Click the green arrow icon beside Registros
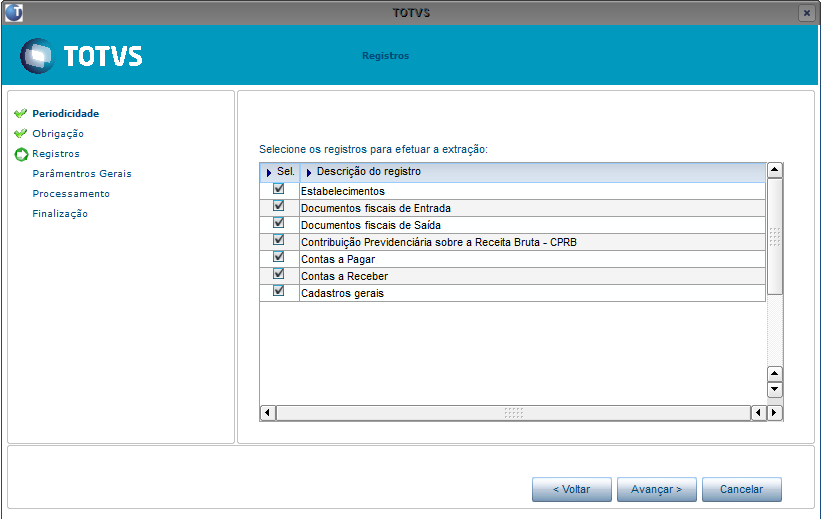 21,154
